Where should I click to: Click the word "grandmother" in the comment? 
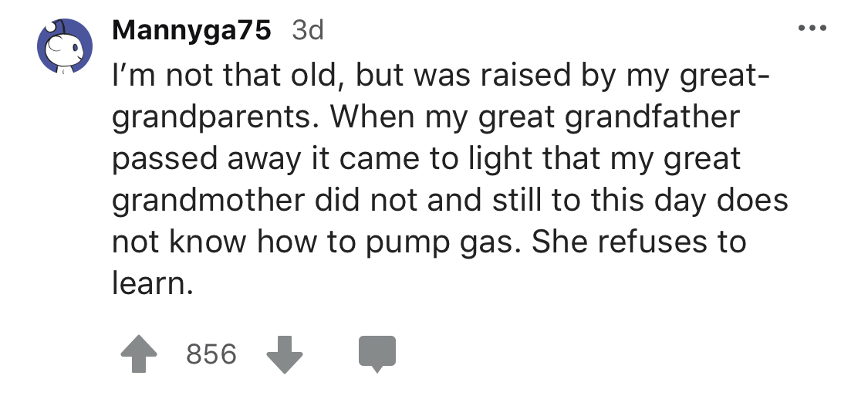[211, 200]
